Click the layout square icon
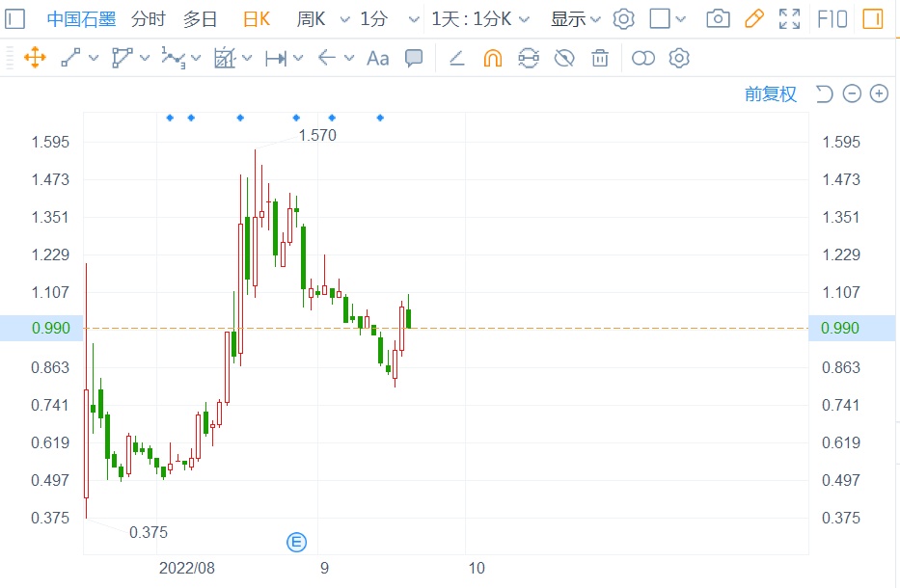Screen dimensions: 900x588 point(660,19)
